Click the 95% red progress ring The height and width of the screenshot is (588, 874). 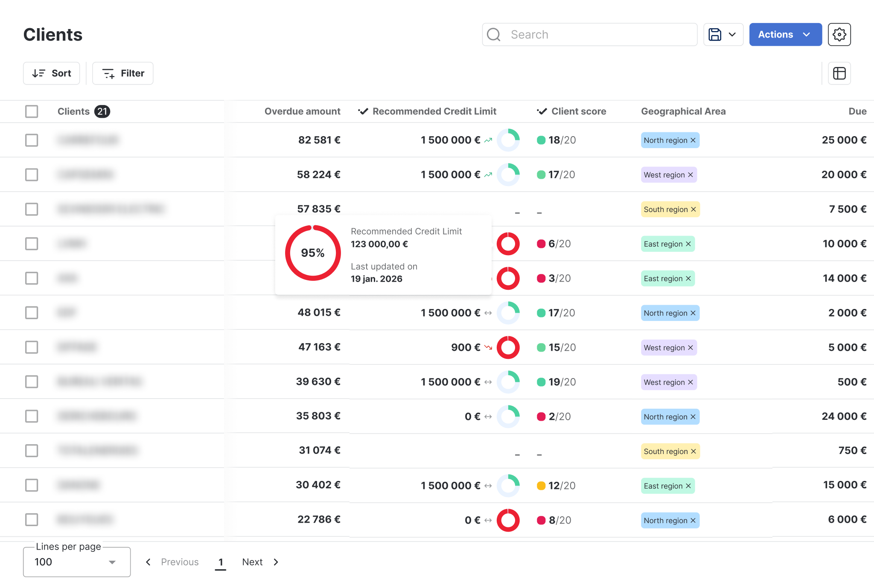point(313,253)
